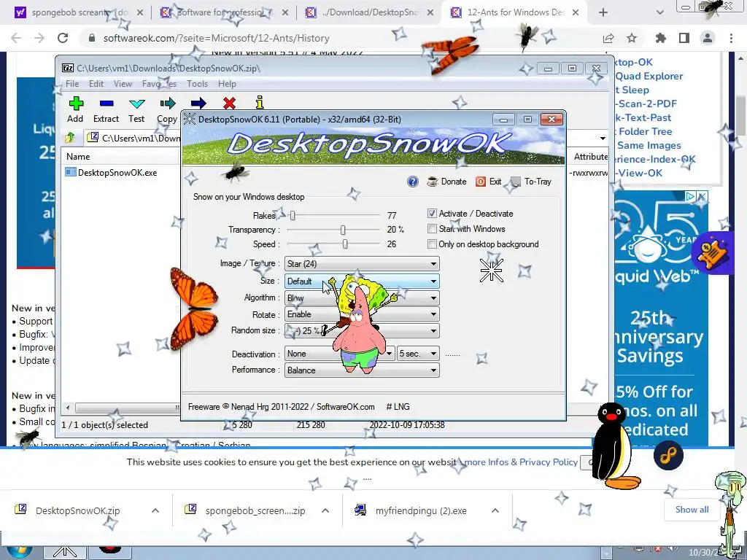Open the tab search chevron
Viewport: 747px width, 560px height.
click(659, 13)
